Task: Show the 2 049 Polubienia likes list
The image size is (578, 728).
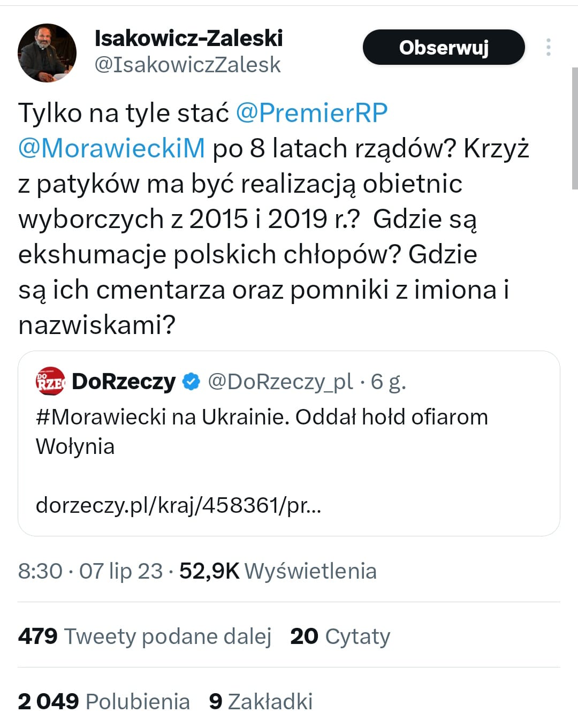Action: pos(104,702)
